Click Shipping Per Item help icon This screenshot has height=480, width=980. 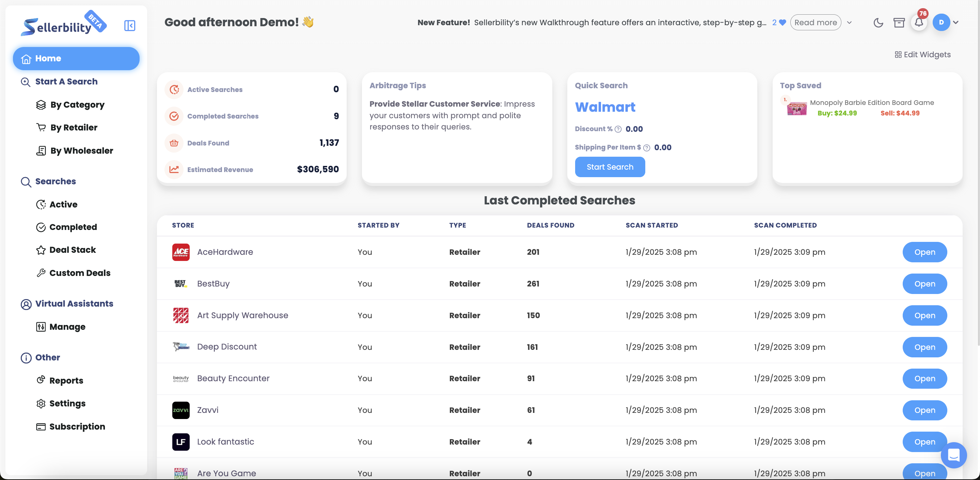[646, 148]
